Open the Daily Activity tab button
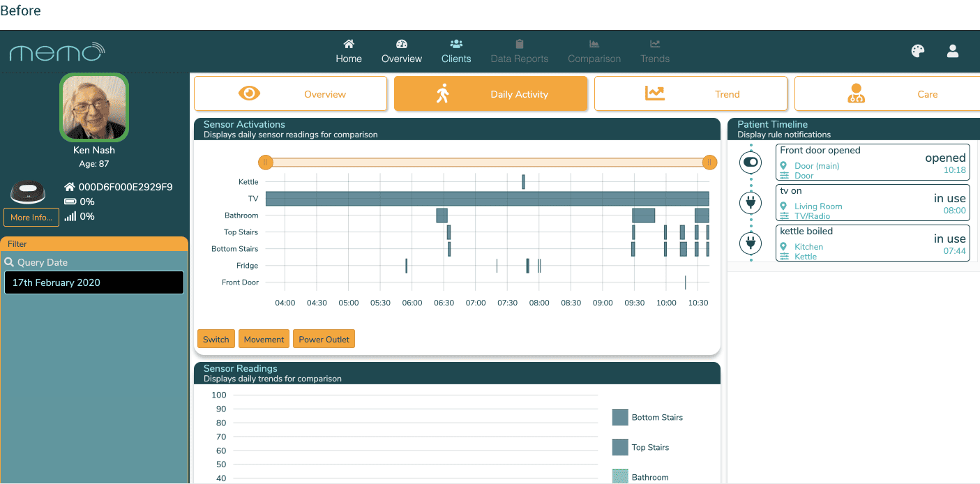The width and height of the screenshot is (980, 484). 490,94
